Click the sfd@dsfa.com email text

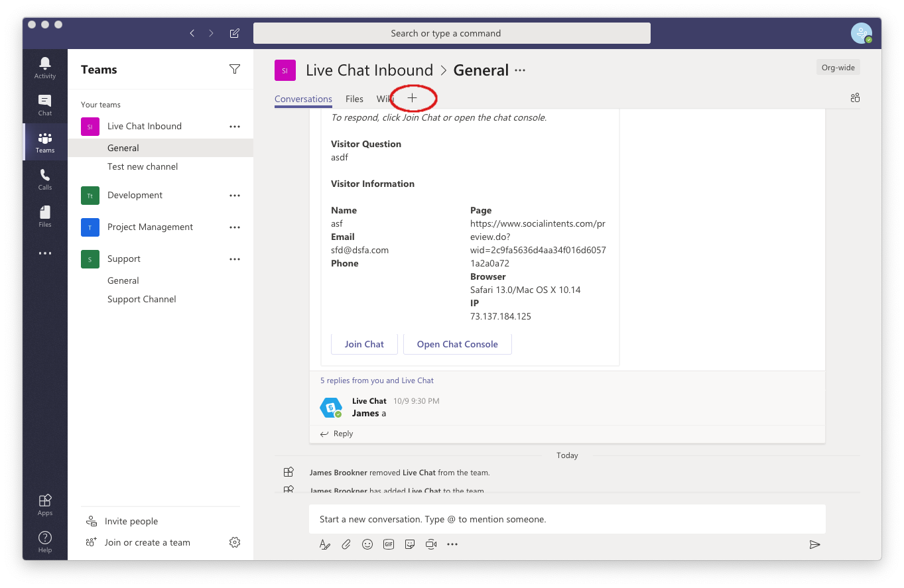point(359,250)
